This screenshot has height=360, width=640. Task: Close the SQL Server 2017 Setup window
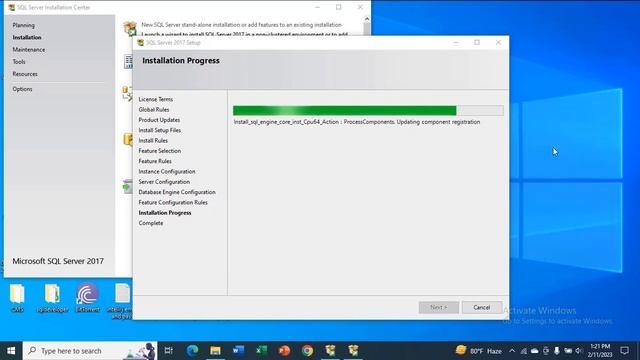(x=498, y=42)
